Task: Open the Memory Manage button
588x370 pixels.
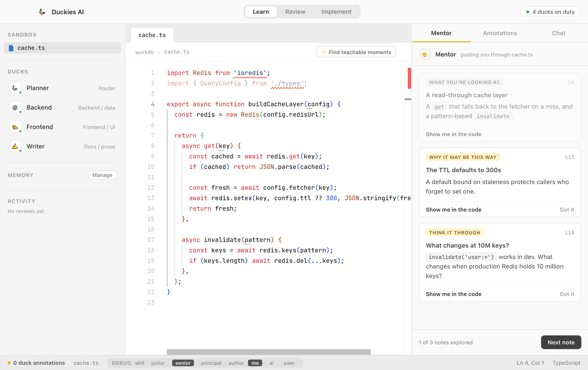Action: pos(102,175)
